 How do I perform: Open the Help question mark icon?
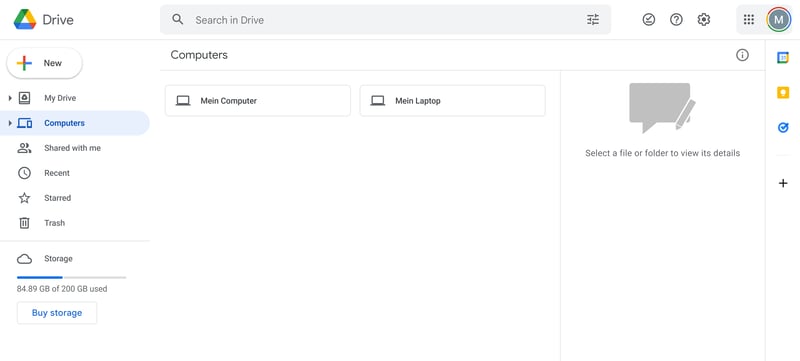pyautogui.click(x=676, y=20)
